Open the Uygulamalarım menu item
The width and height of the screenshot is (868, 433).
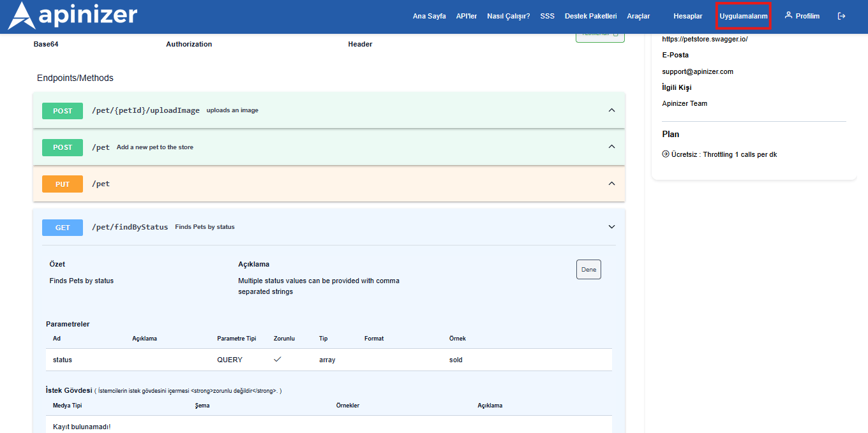tap(744, 16)
